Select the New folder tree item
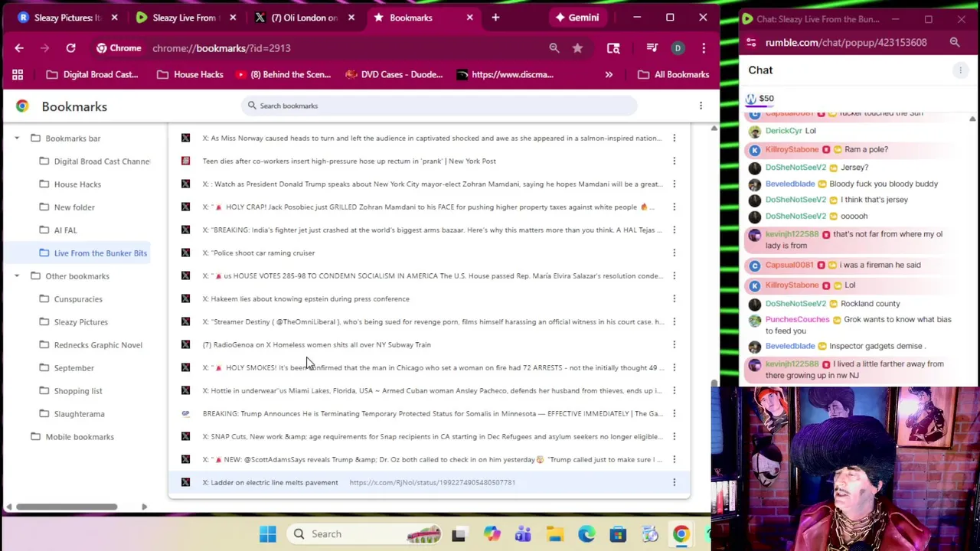The image size is (980, 551). click(x=74, y=207)
